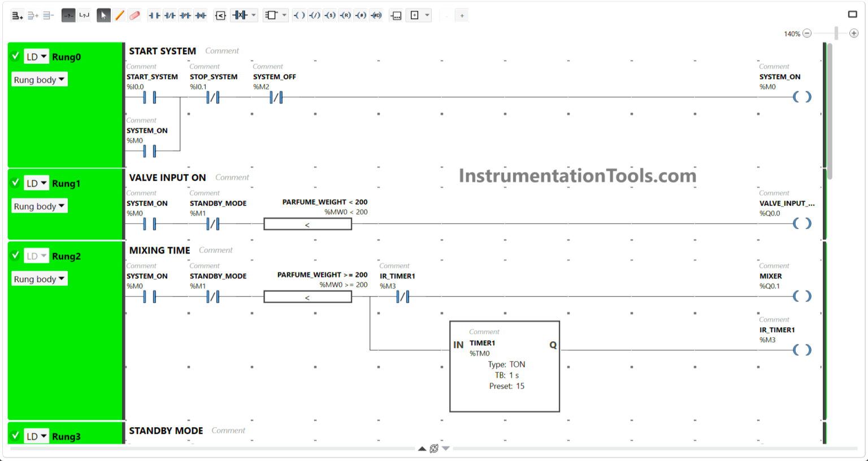Click the toolbar plus zoom button

point(462,16)
